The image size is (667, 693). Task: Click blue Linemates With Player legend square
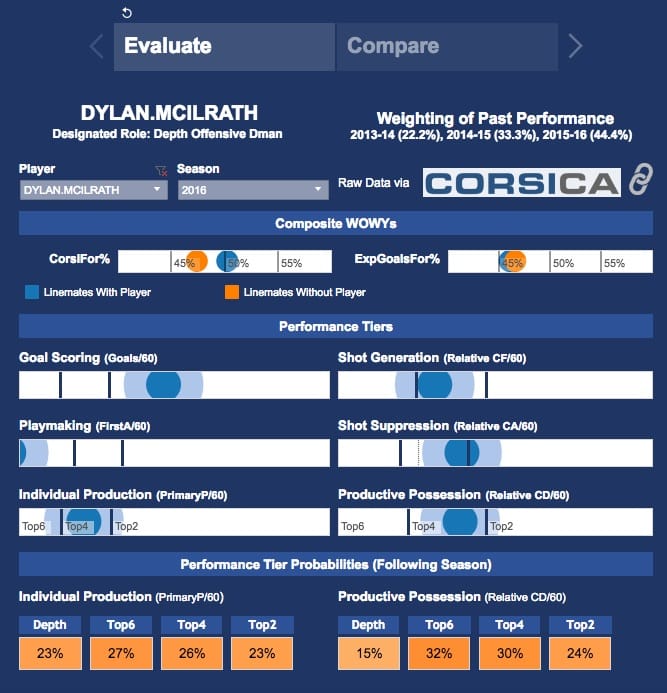pos(33,292)
